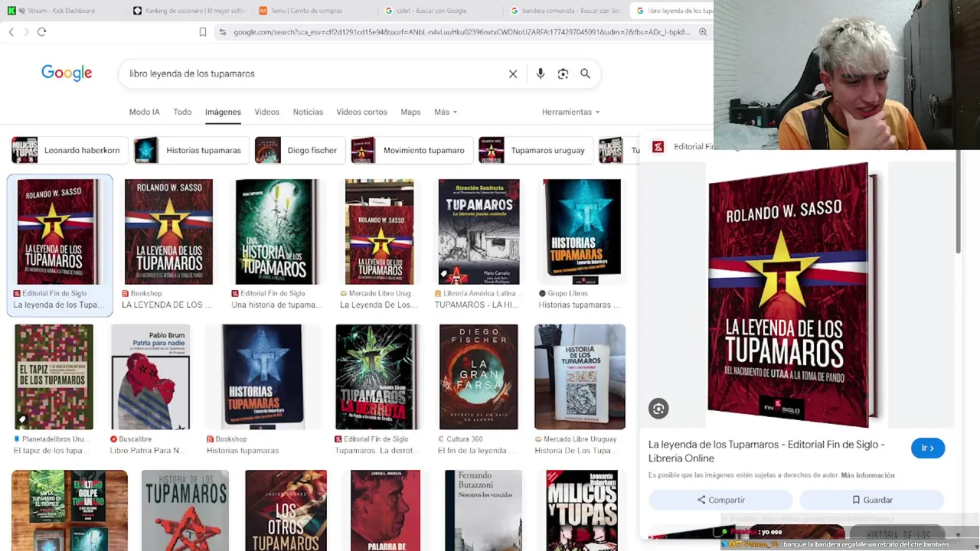This screenshot has width=980, height=551.
Task: Click the Planetadelibros Uru... source label
Action: point(56,439)
